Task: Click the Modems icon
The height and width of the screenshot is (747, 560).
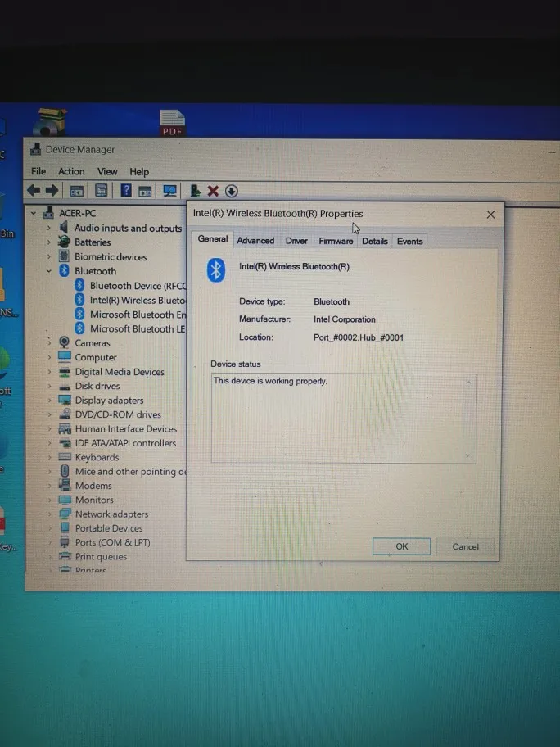Action: tap(65, 485)
